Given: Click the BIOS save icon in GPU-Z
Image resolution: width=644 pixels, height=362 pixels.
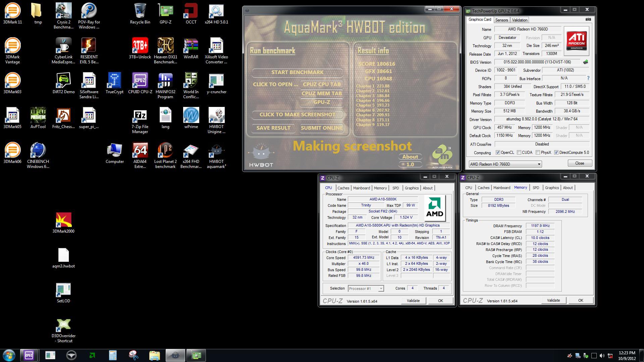Looking at the screenshot, I should point(586,62).
